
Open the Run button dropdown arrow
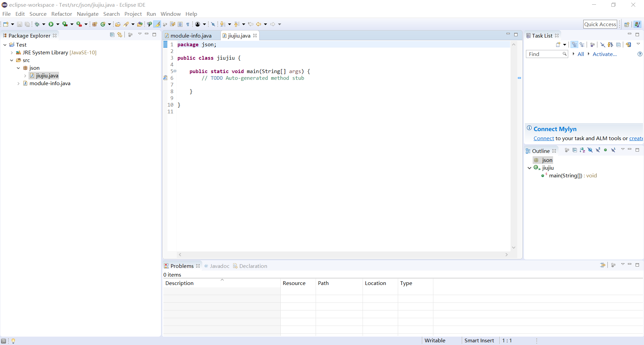pyautogui.click(x=58, y=24)
